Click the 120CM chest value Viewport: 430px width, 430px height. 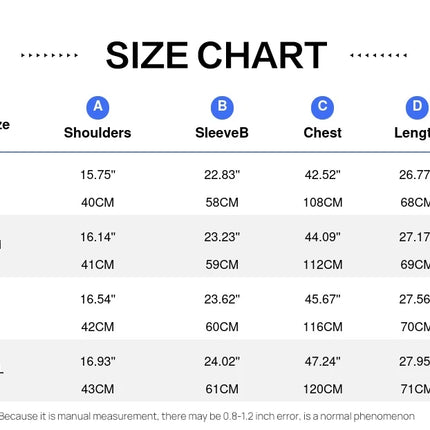[x=323, y=389]
